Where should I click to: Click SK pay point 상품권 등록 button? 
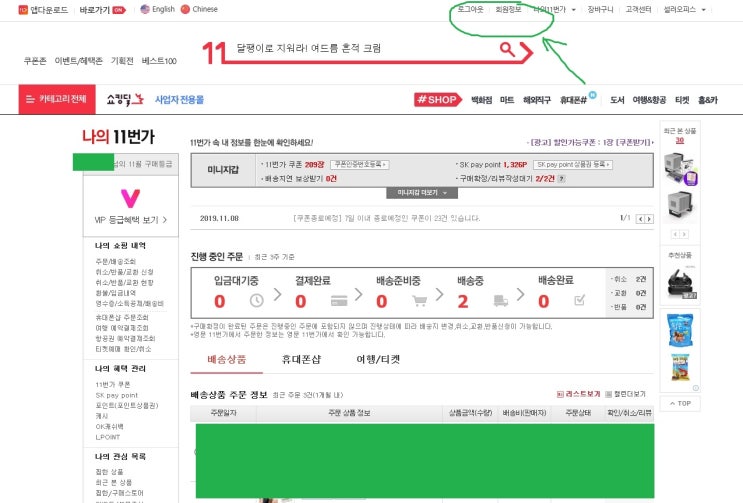coord(573,164)
